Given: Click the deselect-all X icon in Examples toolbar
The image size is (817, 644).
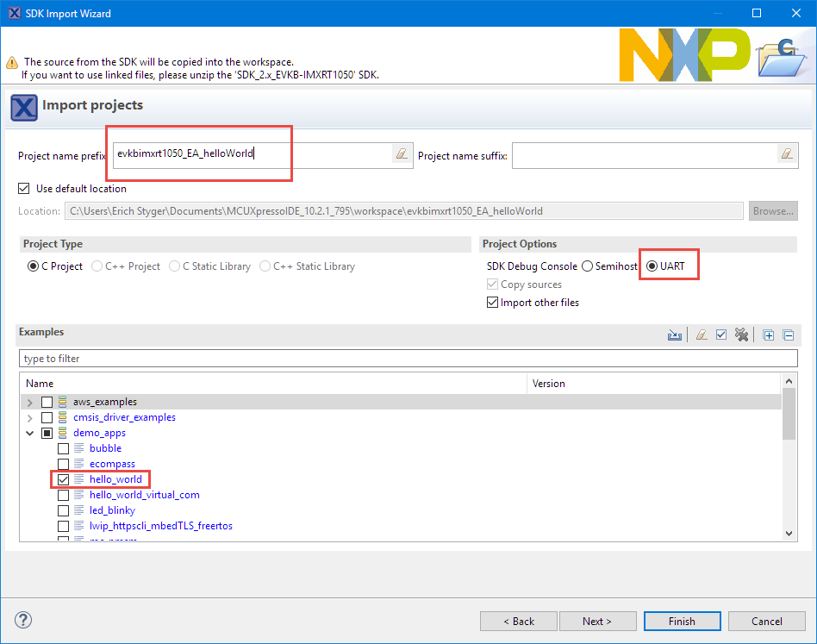Looking at the screenshot, I should [740, 335].
